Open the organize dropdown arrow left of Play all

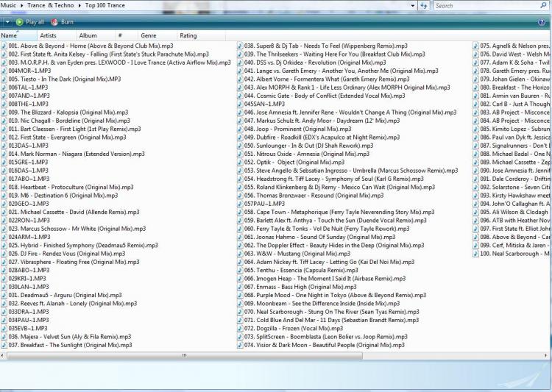point(7,22)
